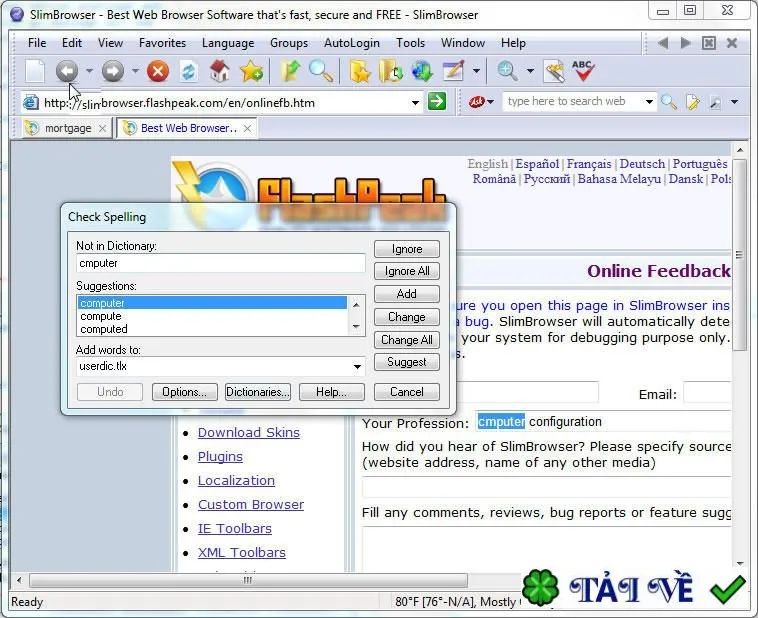Click the Refresh page icon
This screenshot has width=758, height=618.
[x=189, y=72]
